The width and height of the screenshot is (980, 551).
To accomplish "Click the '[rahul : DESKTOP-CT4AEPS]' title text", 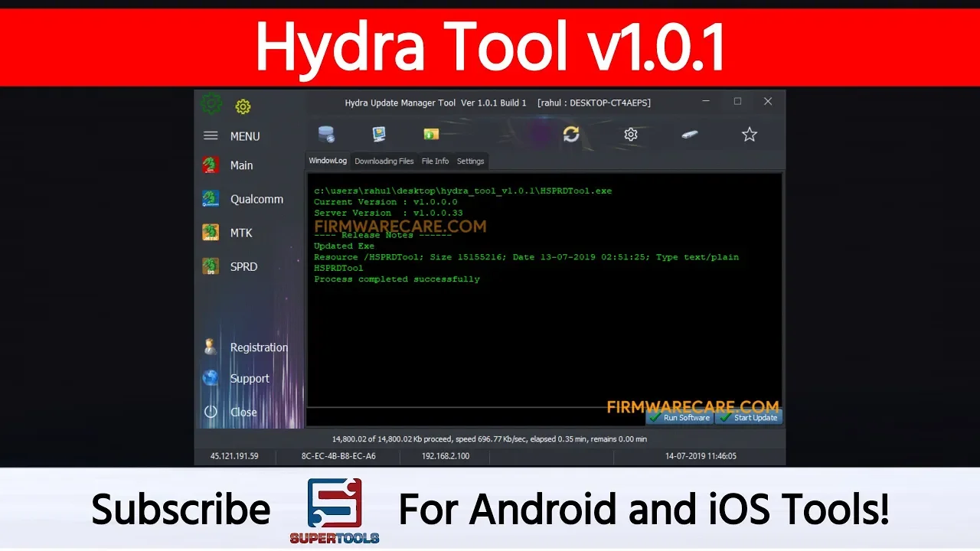I will (594, 103).
